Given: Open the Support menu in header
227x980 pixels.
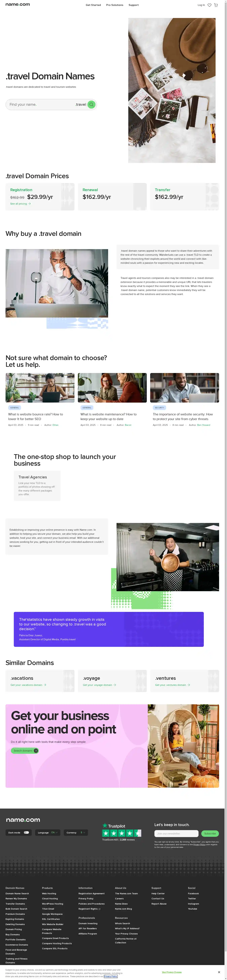Looking at the screenshot, I should coord(134,5).
